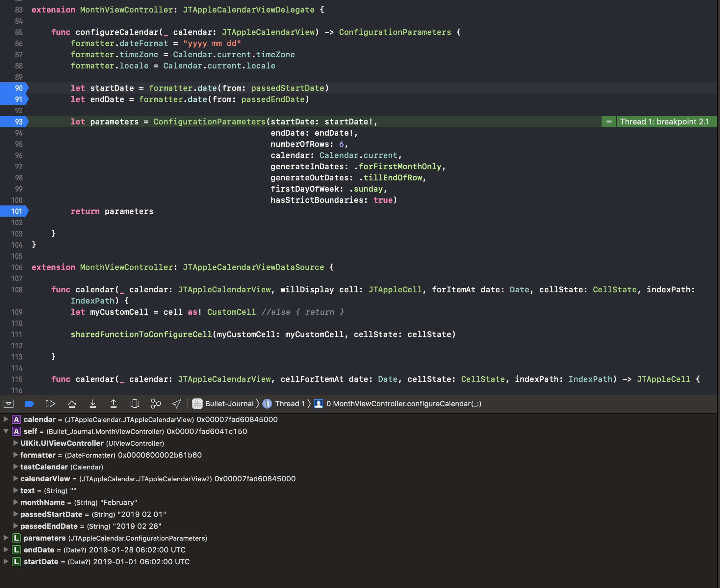
Task: Click JTAppleCalendarViewDataSource on line 106
Action: tap(253, 267)
